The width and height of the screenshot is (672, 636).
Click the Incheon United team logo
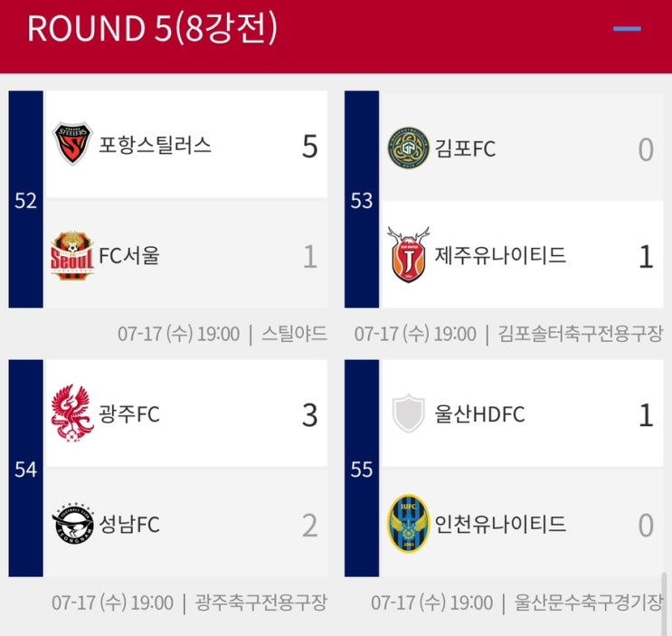407,524
